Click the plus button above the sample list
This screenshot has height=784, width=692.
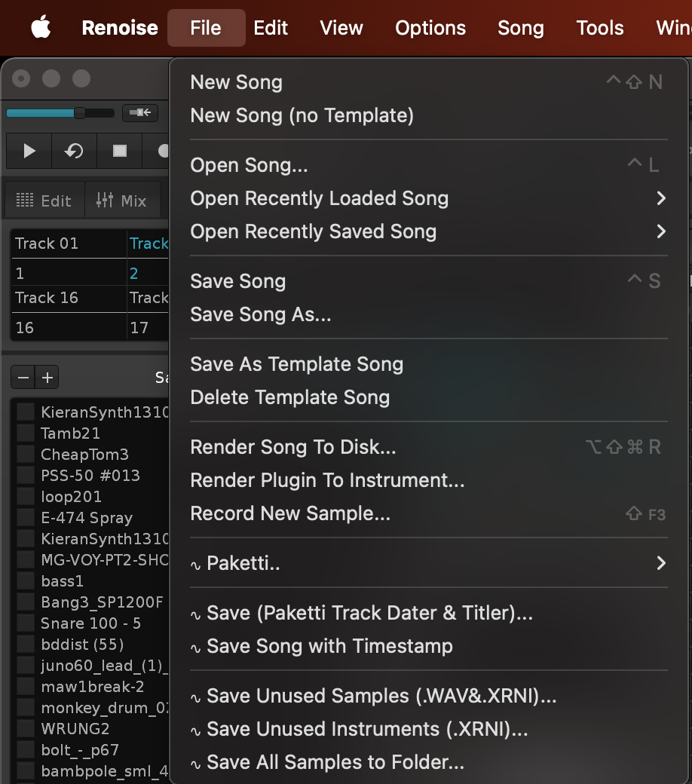(47, 378)
